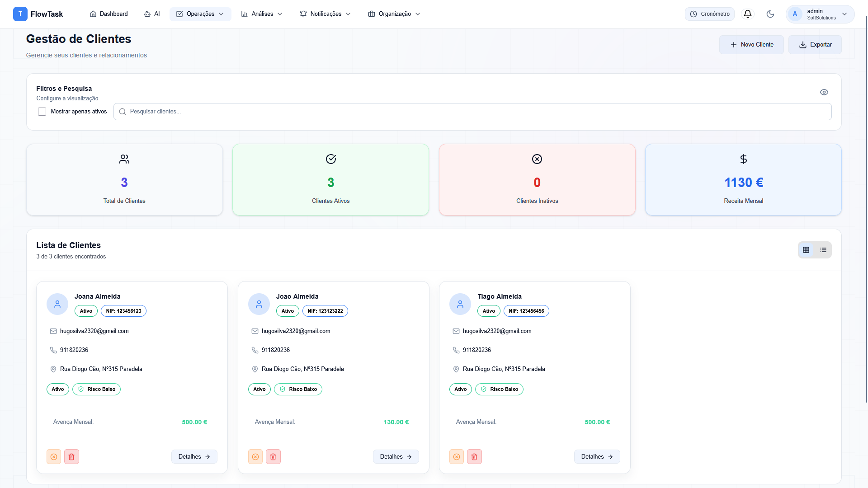The height and width of the screenshot is (488, 868).
Task: Click the Pesquisar clientes search field
Action: pyautogui.click(x=472, y=112)
